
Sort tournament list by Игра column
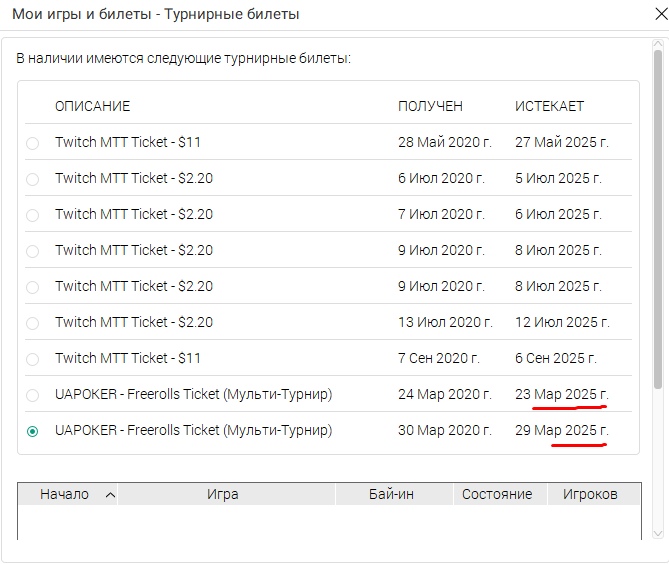point(227,494)
